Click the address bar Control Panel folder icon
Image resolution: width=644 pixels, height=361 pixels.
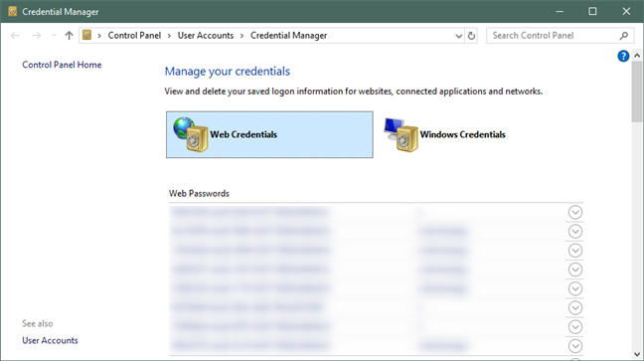(x=86, y=35)
